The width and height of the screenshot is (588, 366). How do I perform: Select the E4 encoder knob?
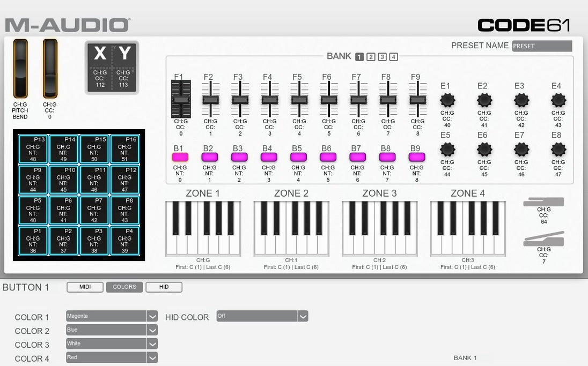pyautogui.click(x=558, y=100)
